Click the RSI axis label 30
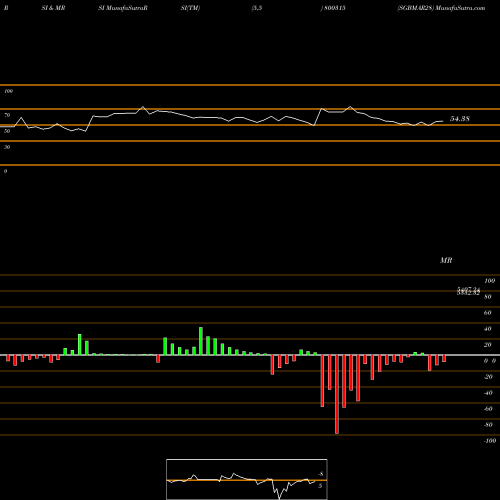This screenshot has width=500, height=500. pyautogui.click(x=7, y=147)
